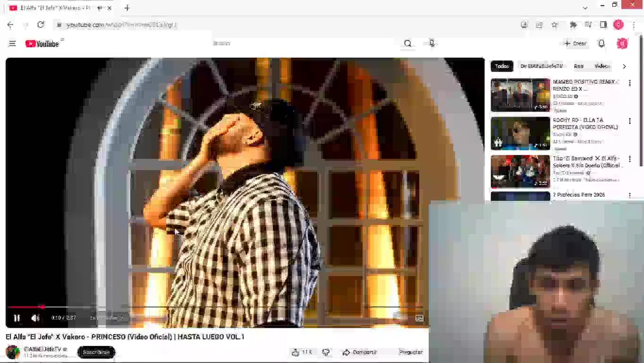The height and width of the screenshot is (363, 644).
Task: View site information icon beside the URL
Action: [59, 25]
